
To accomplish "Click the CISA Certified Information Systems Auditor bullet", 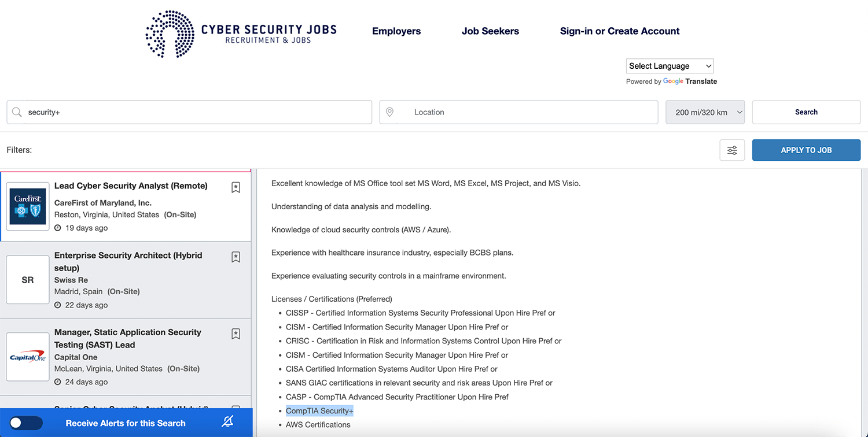I will (392, 369).
